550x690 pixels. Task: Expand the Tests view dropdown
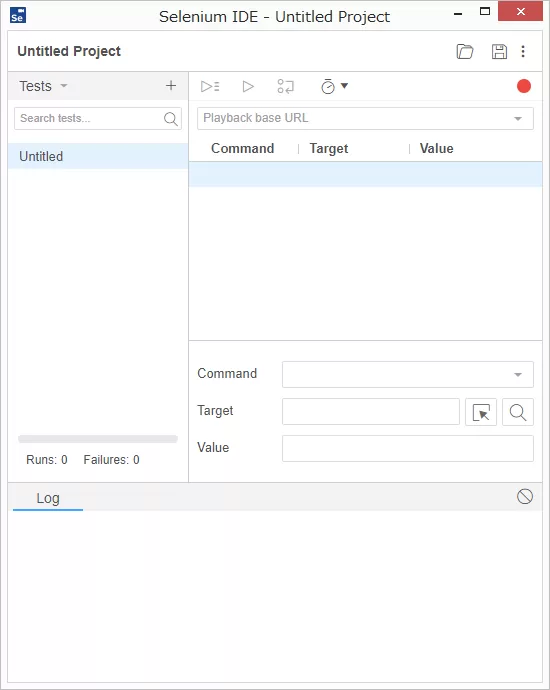64,86
